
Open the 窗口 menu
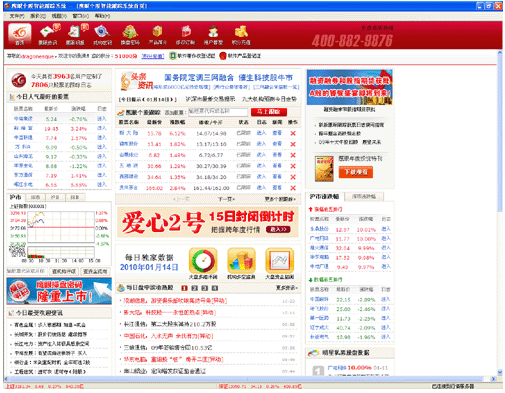coord(81,16)
